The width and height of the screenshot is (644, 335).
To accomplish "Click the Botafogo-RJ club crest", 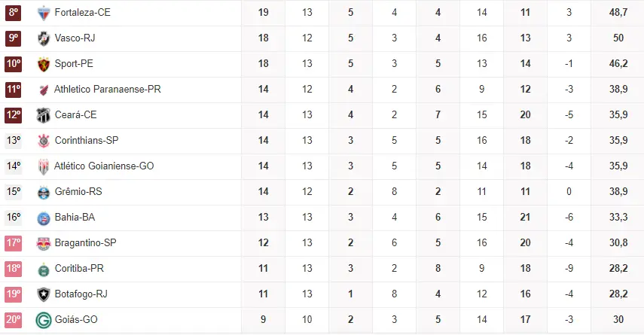I will (x=43, y=294).
